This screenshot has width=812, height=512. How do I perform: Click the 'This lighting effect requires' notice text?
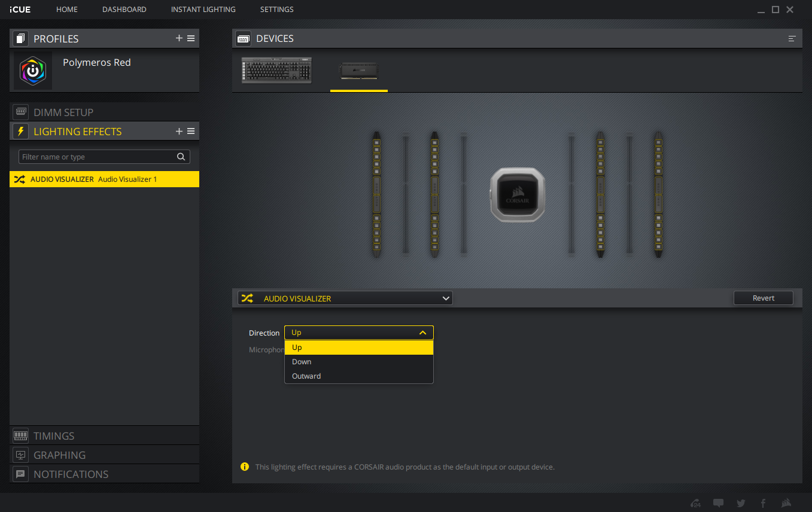(405, 467)
